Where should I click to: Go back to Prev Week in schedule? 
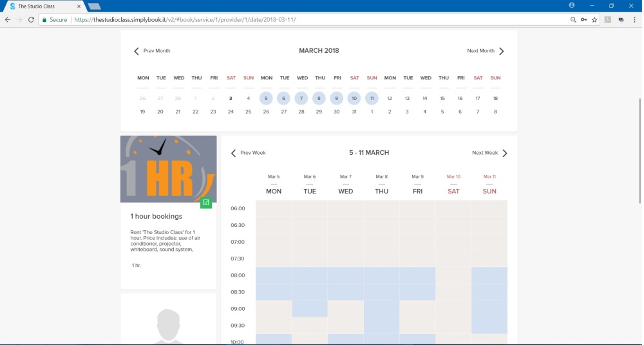248,153
